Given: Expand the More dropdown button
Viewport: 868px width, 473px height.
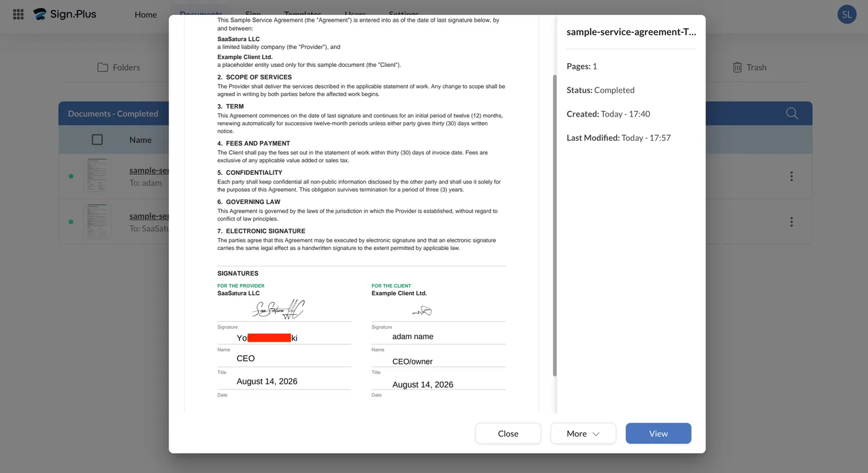Looking at the screenshot, I should (583, 433).
